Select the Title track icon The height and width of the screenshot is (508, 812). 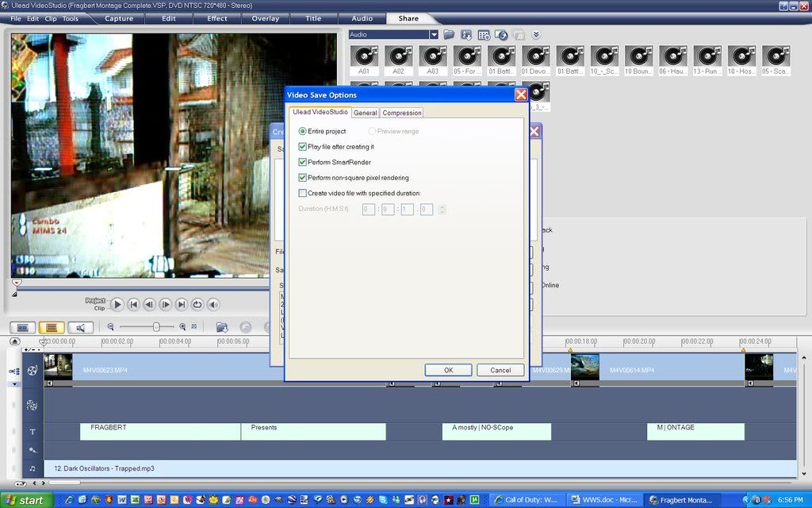click(33, 432)
